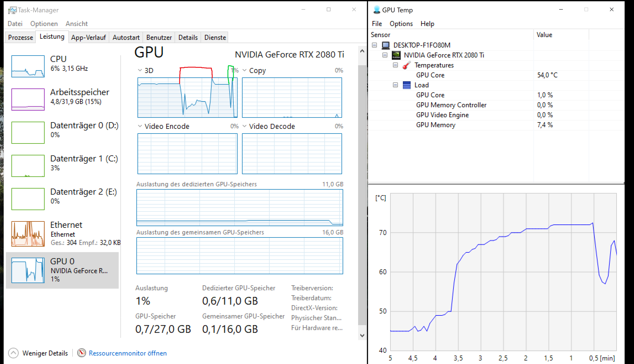Screen dimensions: 634x364
Task: Collapse the Load tree node
Action: click(395, 85)
